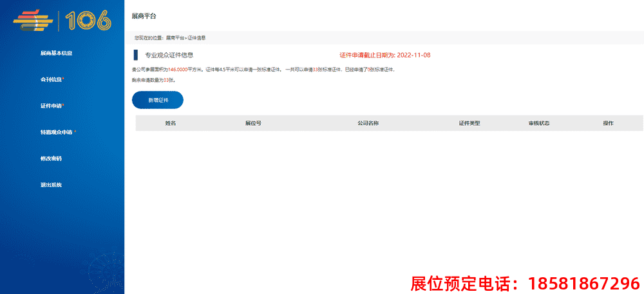Viewport: 644px width, 294px height.
Task: Click the blue bar beside 专业观众证件信息
Action: click(136, 55)
